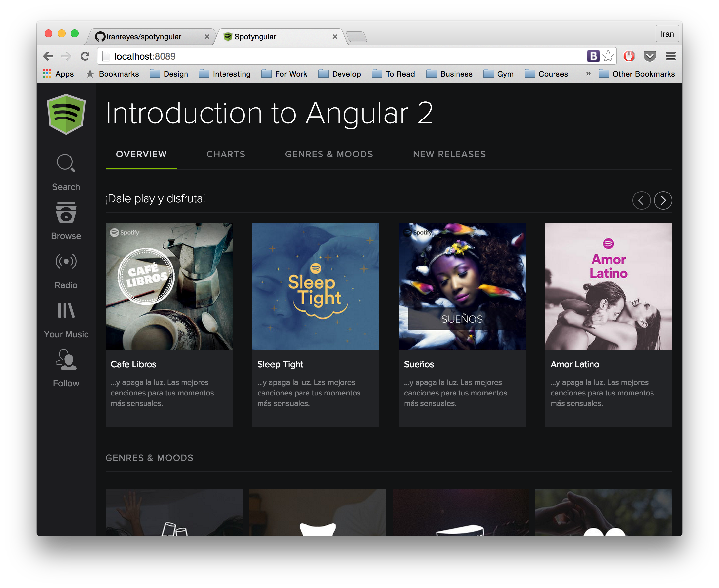Go to next carousel playlists arrow
Viewport: 719px width, 588px height.
click(x=663, y=200)
